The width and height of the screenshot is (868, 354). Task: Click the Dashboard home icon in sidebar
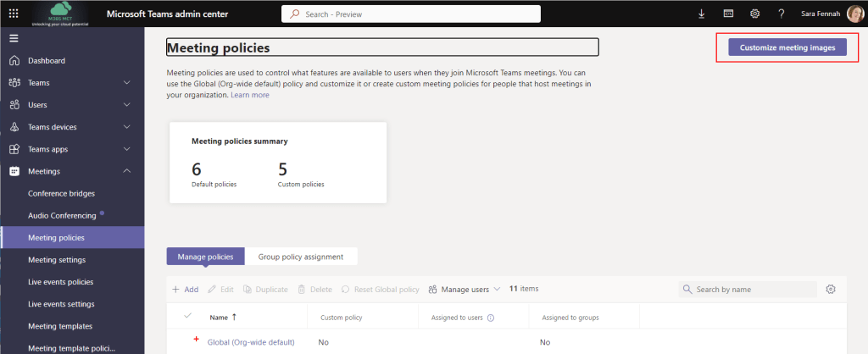tap(14, 61)
